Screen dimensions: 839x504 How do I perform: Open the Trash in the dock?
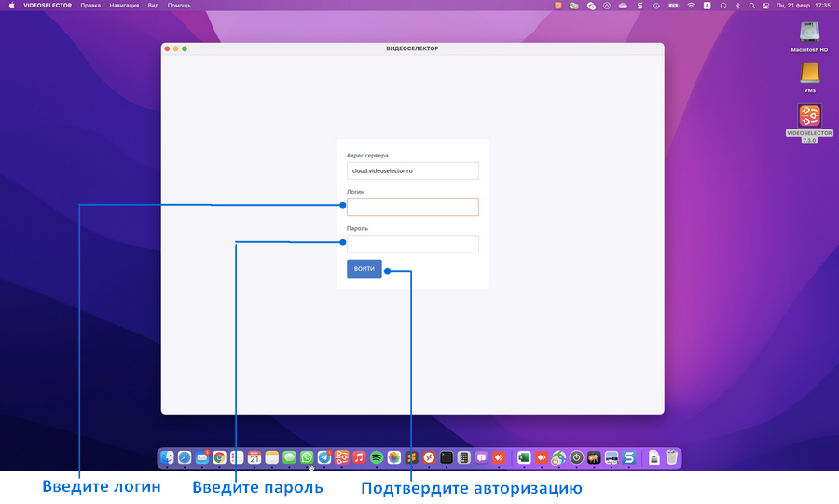[672, 457]
